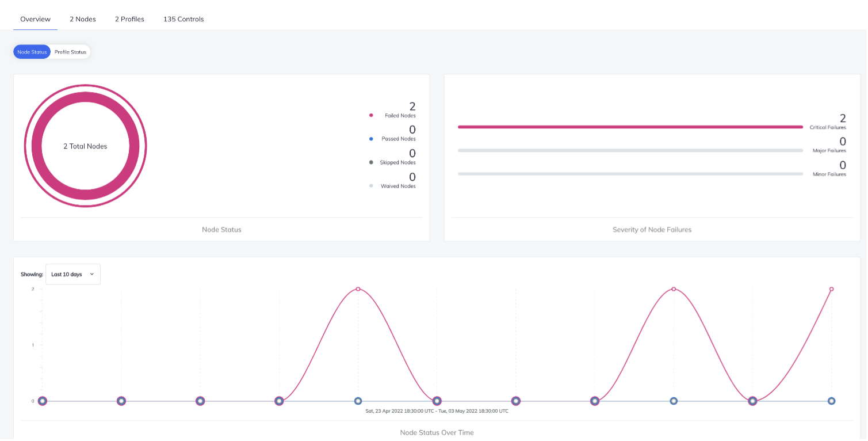The width and height of the screenshot is (868, 441).
Task: Expand the time range selector chevron
Action: 93,274
